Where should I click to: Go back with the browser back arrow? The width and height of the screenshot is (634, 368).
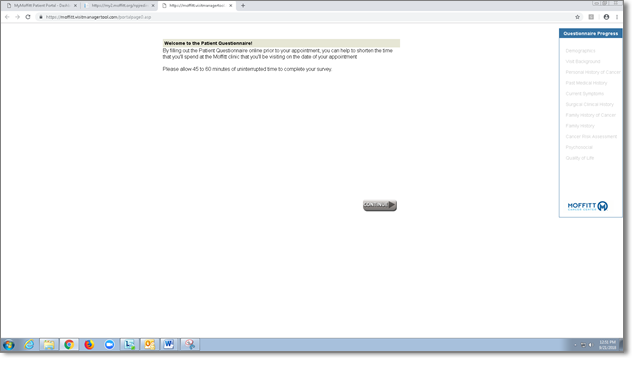[x=7, y=17]
